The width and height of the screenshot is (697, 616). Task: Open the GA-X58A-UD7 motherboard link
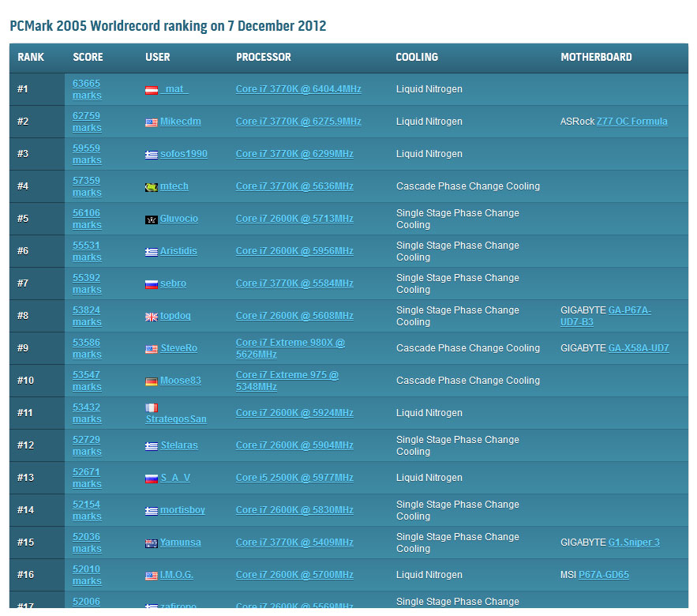tap(638, 348)
